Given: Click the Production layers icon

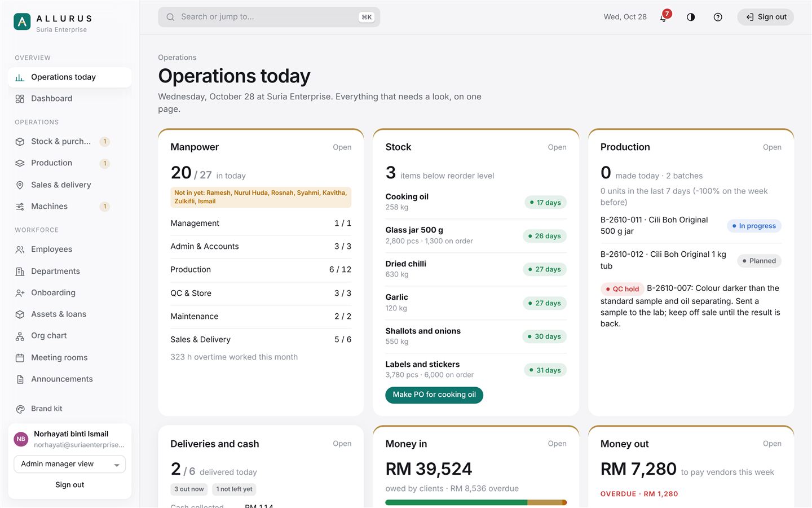Looking at the screenshot, I should tap(20, 163).
